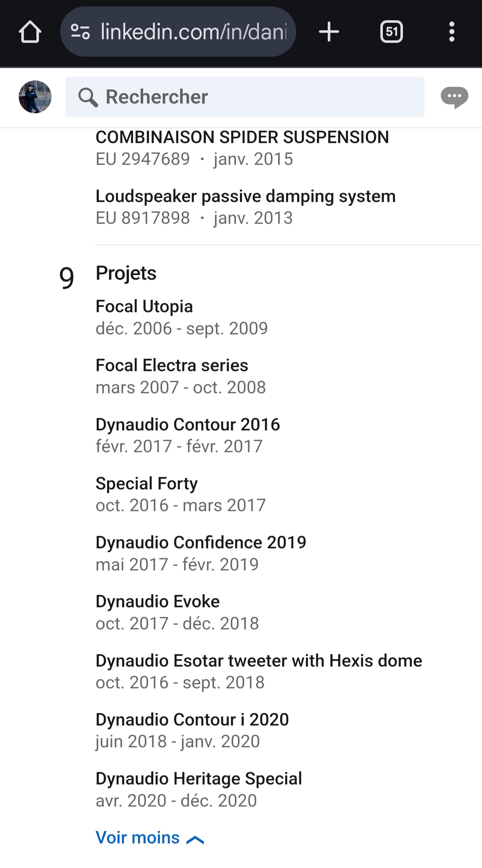Viewport: 482px width, 868px height.
Task: Click the Voir moins chevron arrow
Action: tap(195, 840)
